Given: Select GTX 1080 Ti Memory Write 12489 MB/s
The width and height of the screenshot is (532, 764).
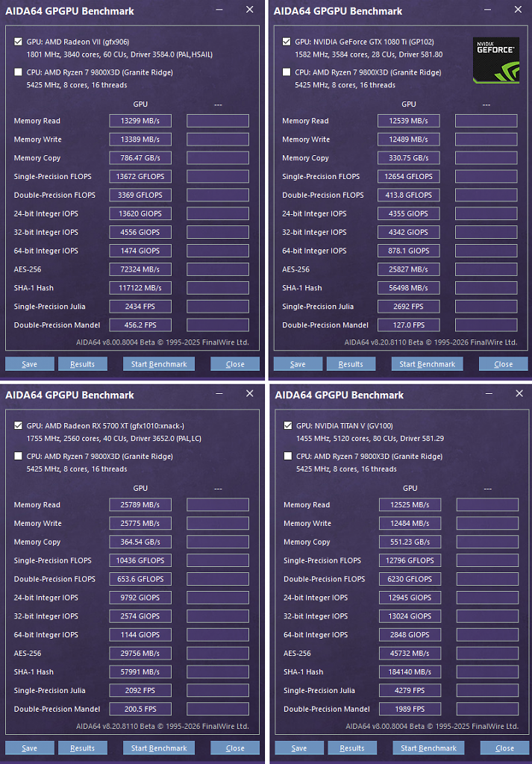Looking at the screenshot, I should tap(409, 140).
